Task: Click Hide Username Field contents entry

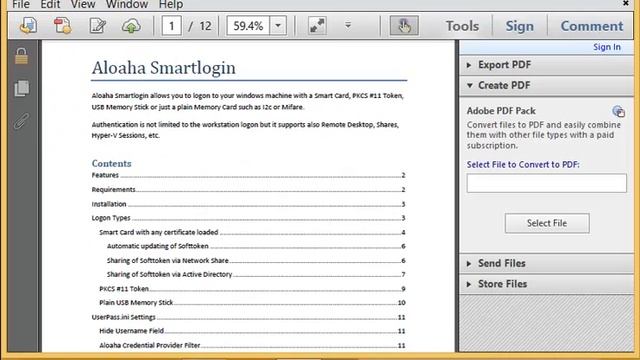Action: [x=252, y=331]
